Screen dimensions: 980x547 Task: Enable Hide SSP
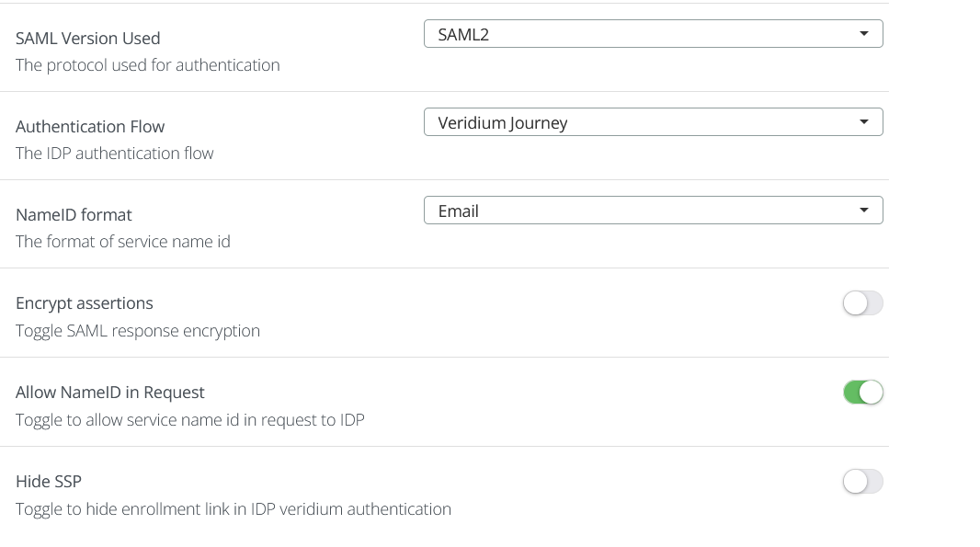[862, 481]
